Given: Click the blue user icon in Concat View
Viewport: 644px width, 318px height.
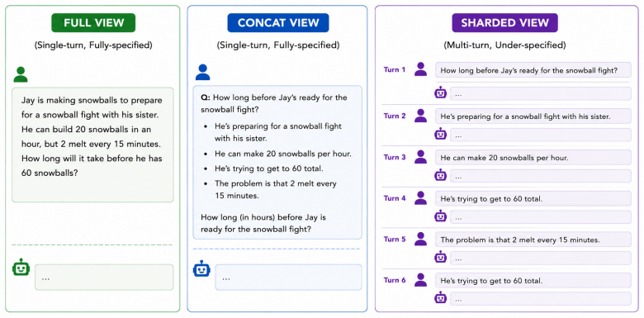Looking at the screenshot, I should click(x=202, y=73).
